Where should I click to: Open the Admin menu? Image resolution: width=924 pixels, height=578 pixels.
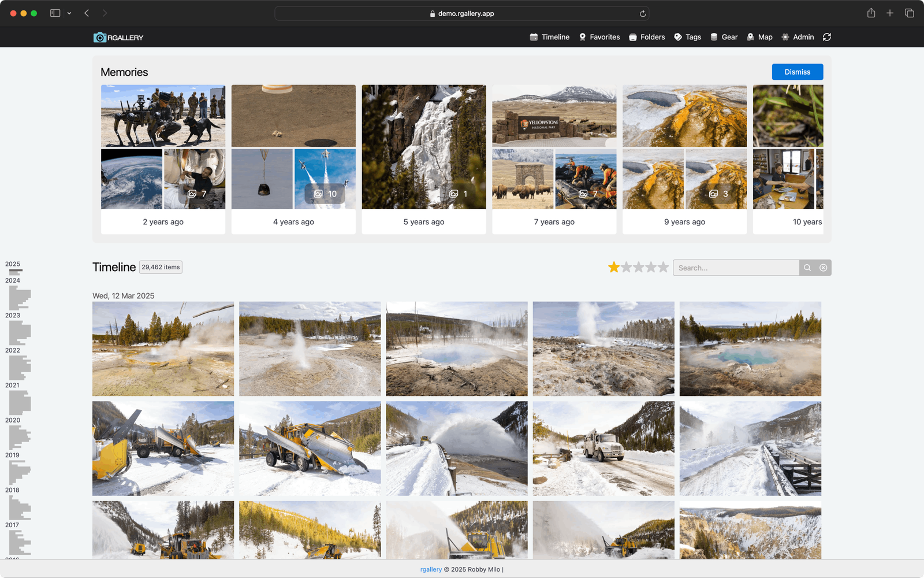pos(798,37)
